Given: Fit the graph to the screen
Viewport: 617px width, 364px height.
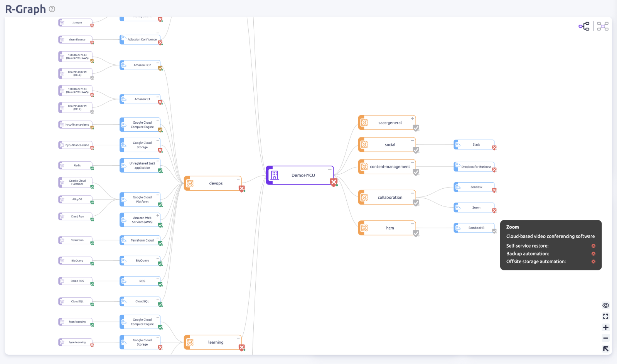Looking at the screenshot, I should point(605,316).
